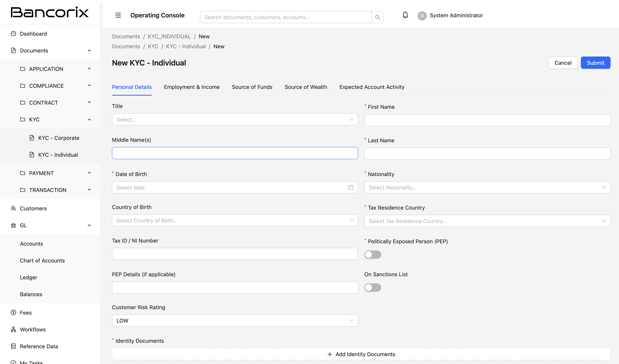The width and height of the screenshot is (619, 364).
Task: Click Add Identity Documents button
Action: [x=361, y=354]
